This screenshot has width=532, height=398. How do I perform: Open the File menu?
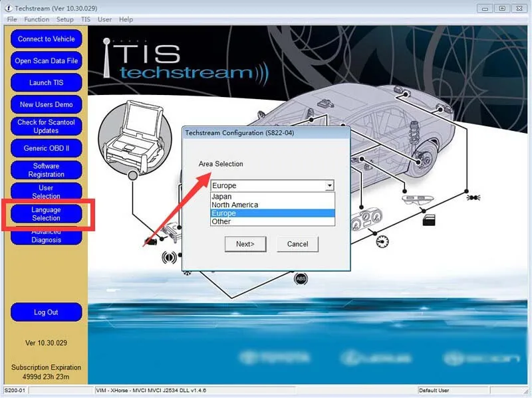click(x=12, y=19)
